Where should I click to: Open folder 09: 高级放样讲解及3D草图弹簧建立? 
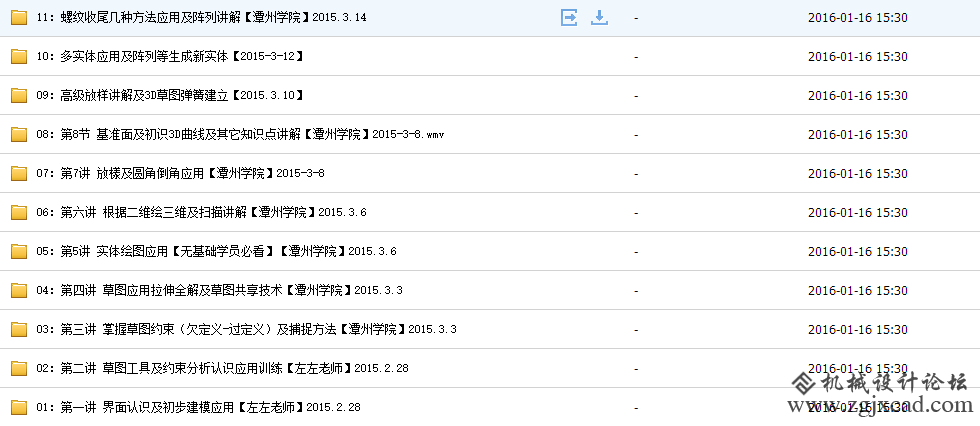(170, 96)
